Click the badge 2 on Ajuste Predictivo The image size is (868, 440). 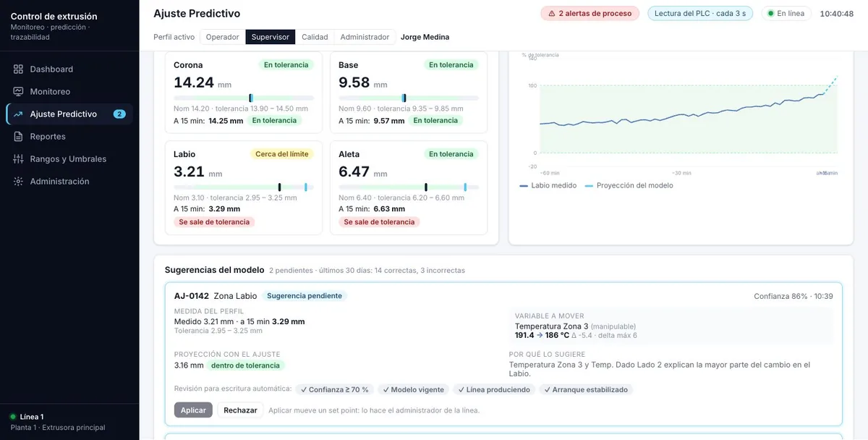(119, 114)
